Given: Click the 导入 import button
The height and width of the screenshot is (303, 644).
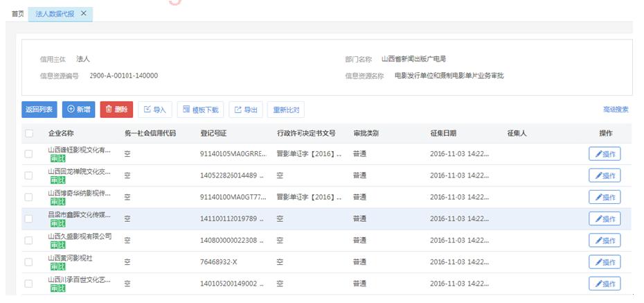Looking at the screenshot, I should pos(155,110).
